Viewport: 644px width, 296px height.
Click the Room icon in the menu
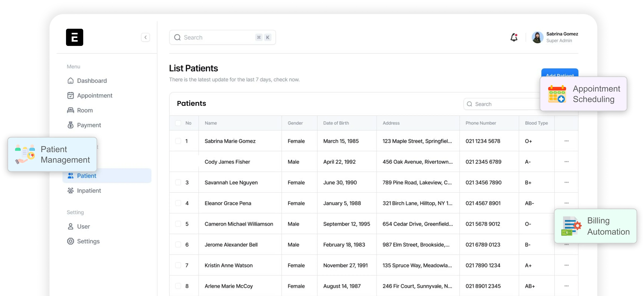70,110
